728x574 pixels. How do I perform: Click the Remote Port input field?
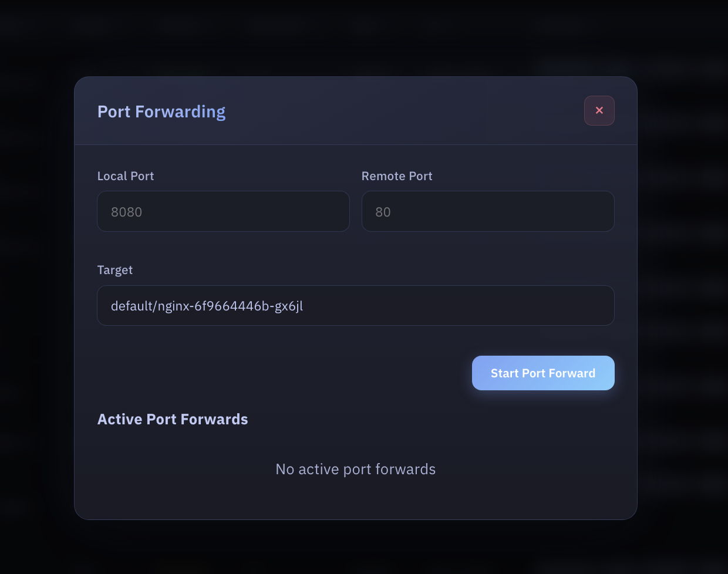tap(488, 211)
